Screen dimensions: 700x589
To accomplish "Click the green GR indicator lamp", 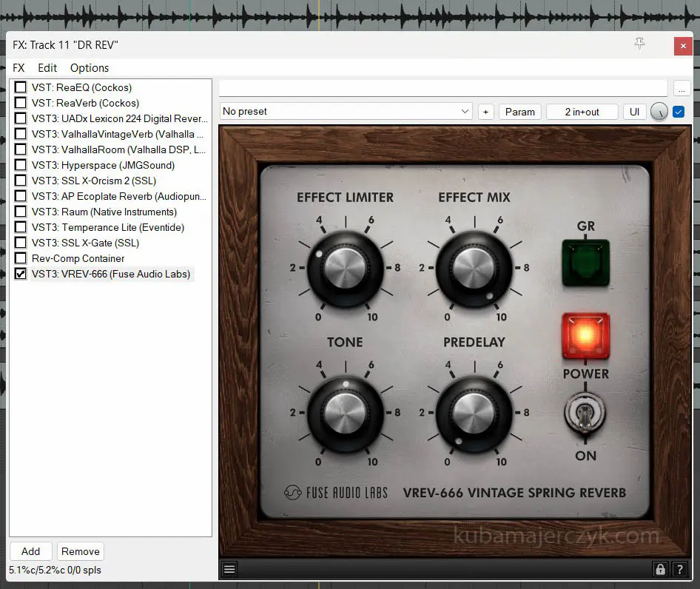I will click(x=585, y=263).
